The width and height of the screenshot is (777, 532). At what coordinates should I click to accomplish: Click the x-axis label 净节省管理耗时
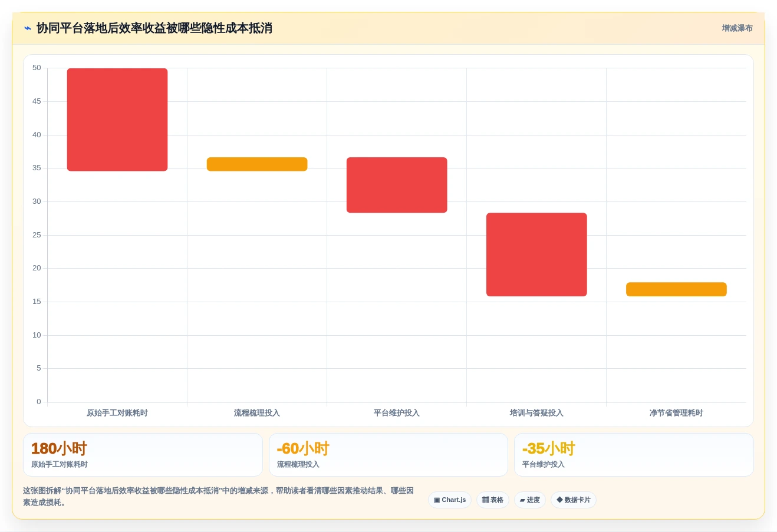pos(676,413)
